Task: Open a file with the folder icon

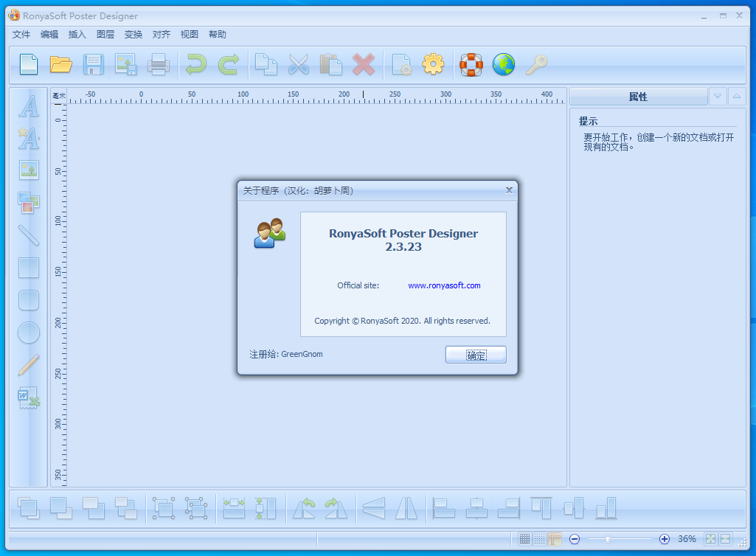Action: tap(60, 65)
